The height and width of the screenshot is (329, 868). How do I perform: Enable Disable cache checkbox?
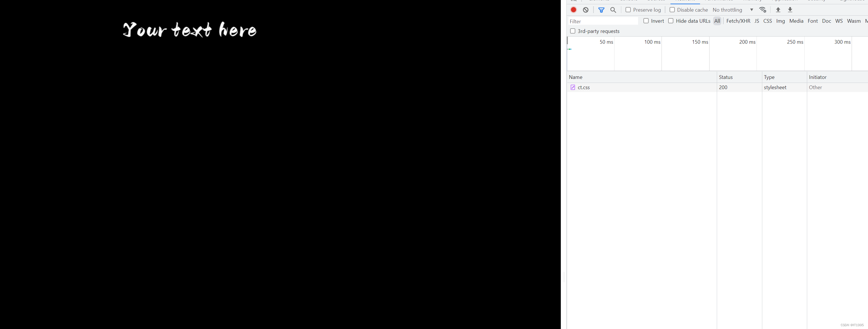(x=672, y=10)
